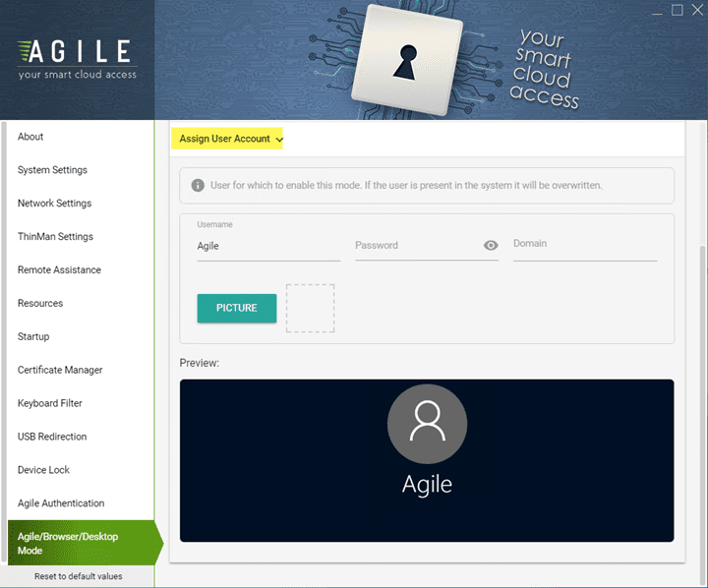Click Reset to default values

pos(78,576)
